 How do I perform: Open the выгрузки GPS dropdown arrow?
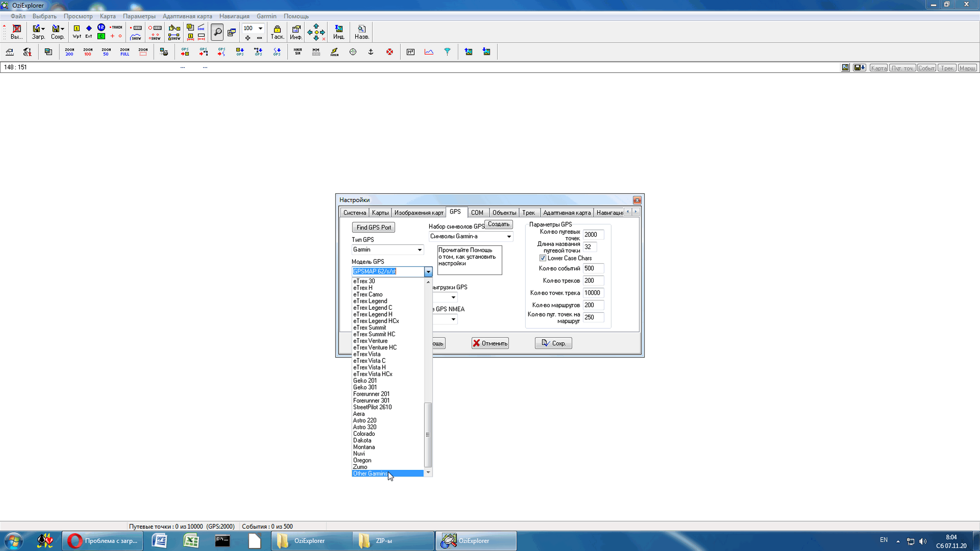click(x=453, y=297)
